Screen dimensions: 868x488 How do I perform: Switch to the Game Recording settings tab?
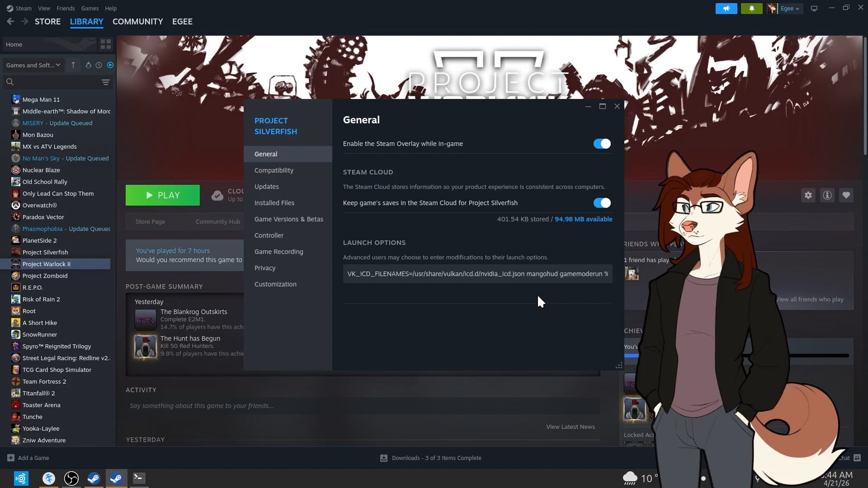click(x=278, y=252)
